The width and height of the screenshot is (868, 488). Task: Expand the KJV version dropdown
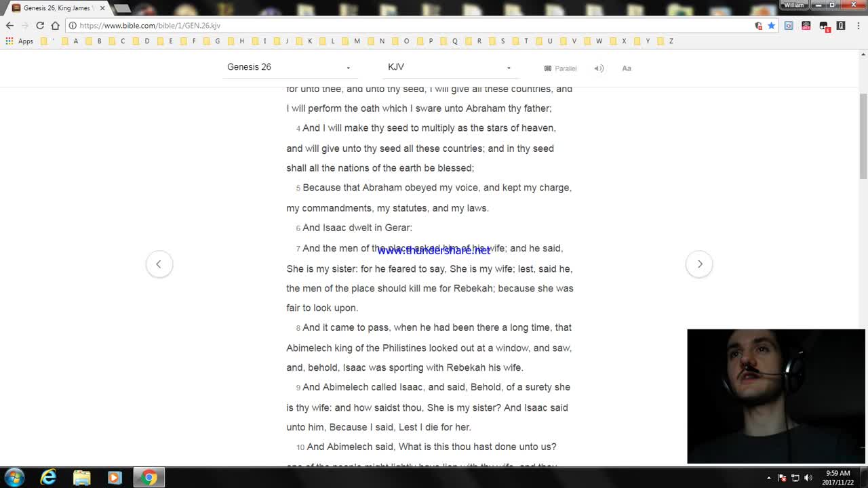point(450,67)
